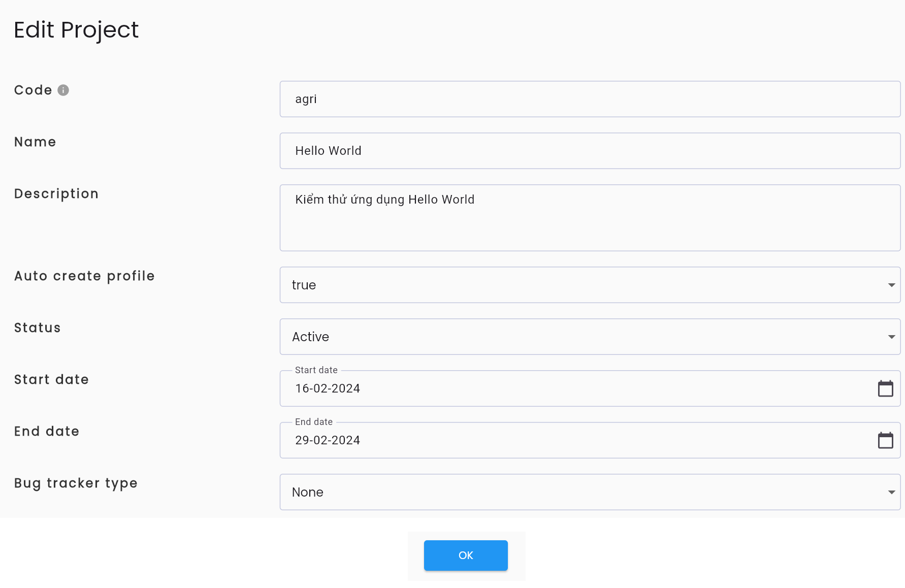Click inside the Description text area
The image size is (905, 588).
pos(590,218)
